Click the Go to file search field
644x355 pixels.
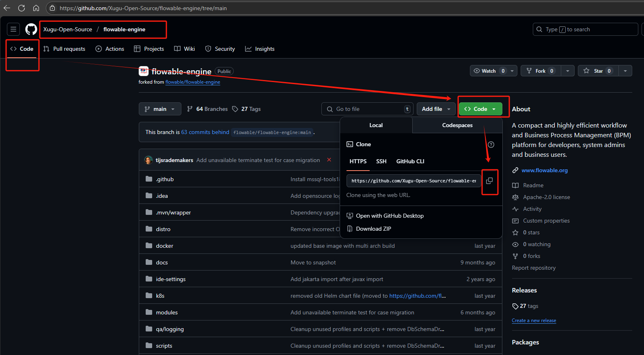(367, 109)
